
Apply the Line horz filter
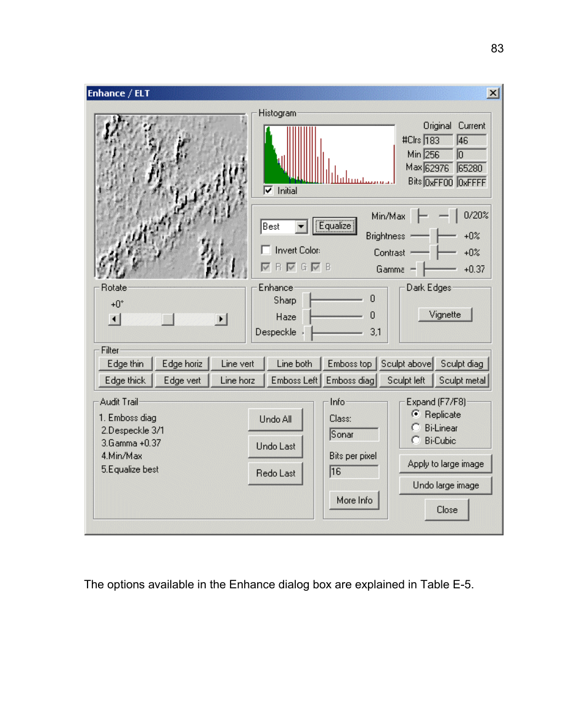(238, 380)
